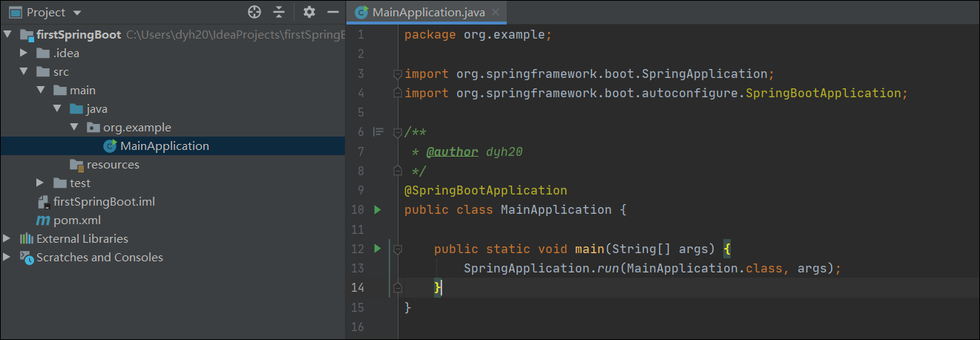Select the resources folder

(x=112, y=165)
